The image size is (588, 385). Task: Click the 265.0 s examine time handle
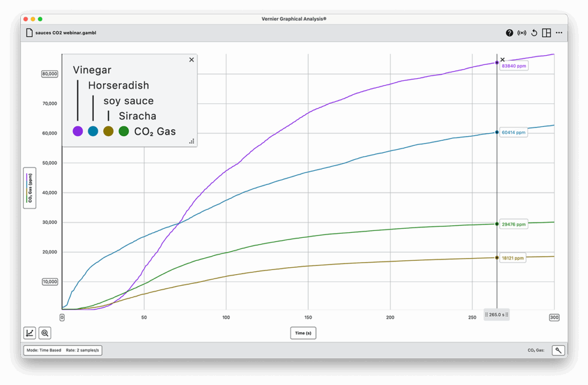pyautogui.click(x=497, y=314)
